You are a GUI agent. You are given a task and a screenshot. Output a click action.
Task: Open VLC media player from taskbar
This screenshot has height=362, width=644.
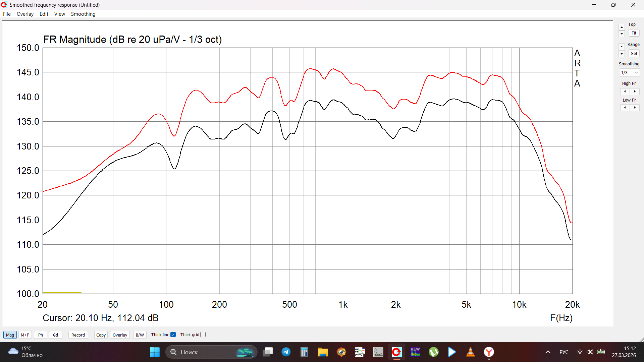tap(470, 352)
